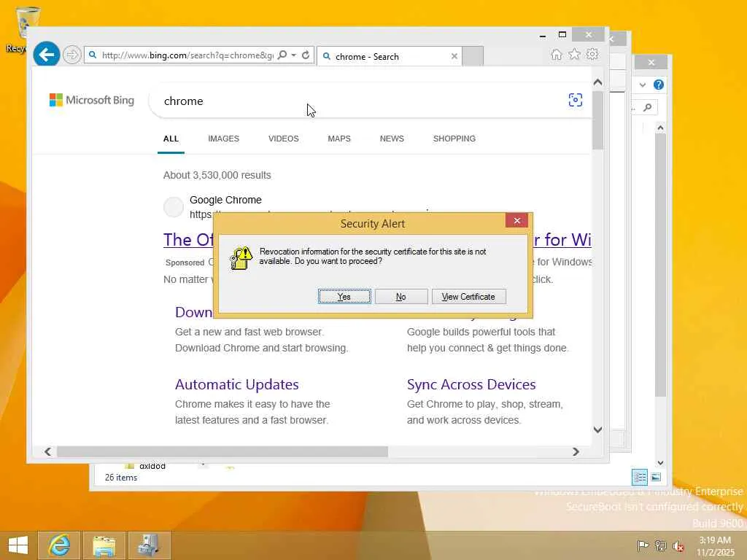Maximize the Internet Explorer window
The height and width of the screenshot is (560, 747).
coord(562,35)
